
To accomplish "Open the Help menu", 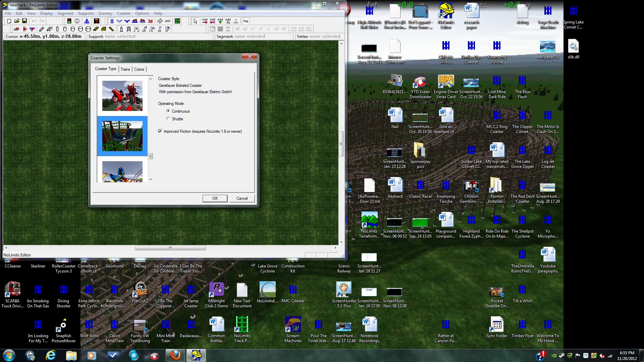I will (x=158, y=13).
